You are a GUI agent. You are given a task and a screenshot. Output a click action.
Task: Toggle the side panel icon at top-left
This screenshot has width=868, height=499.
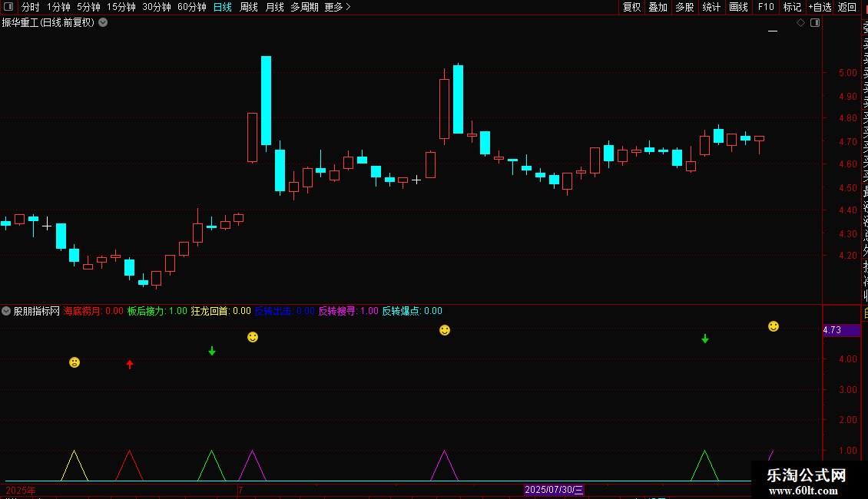click(x=8, y=7)
